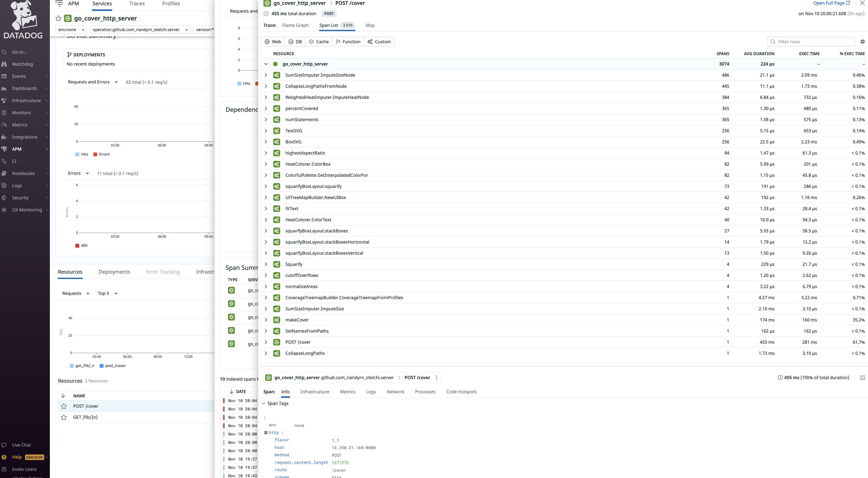
Task: Click the Errors red legend swatch
Action: click(95, 154)
